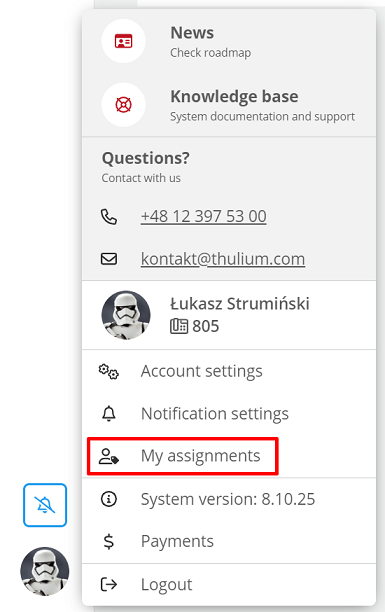The width and height of the screenshot is (385, 612).
Task: Click the Contact with us text
Action: pyautogui.click(x=141, y=178)
